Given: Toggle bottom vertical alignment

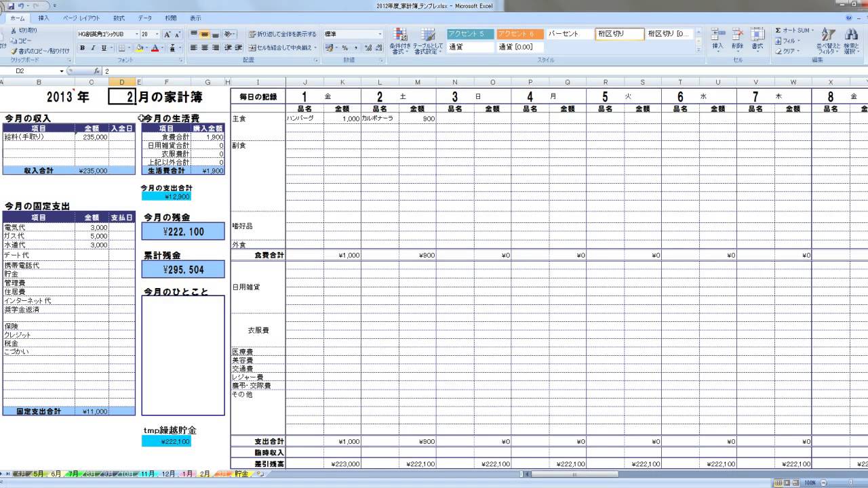Looking at the screenshot, I should [x=216, y=34].
